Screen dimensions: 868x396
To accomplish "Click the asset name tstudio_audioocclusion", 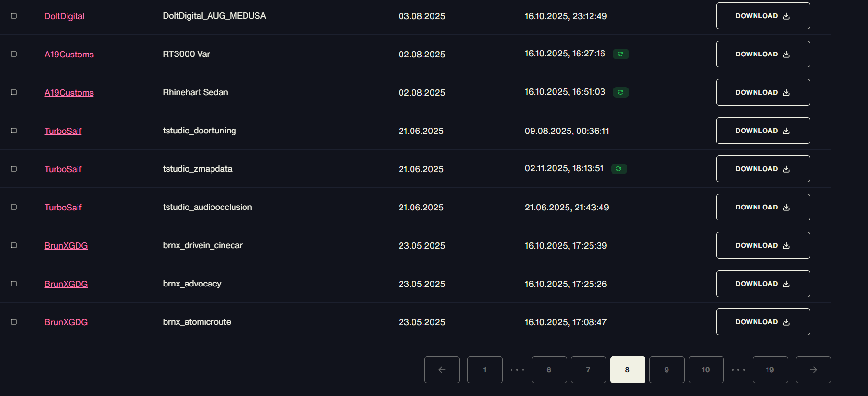I will click(x=207, y=207).
